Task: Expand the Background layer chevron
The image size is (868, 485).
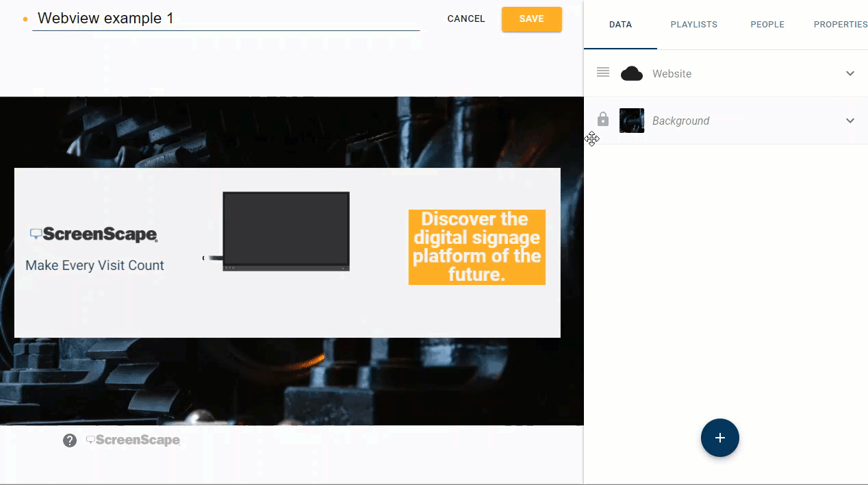Action: pyautogui.click(x=850, y=121)
